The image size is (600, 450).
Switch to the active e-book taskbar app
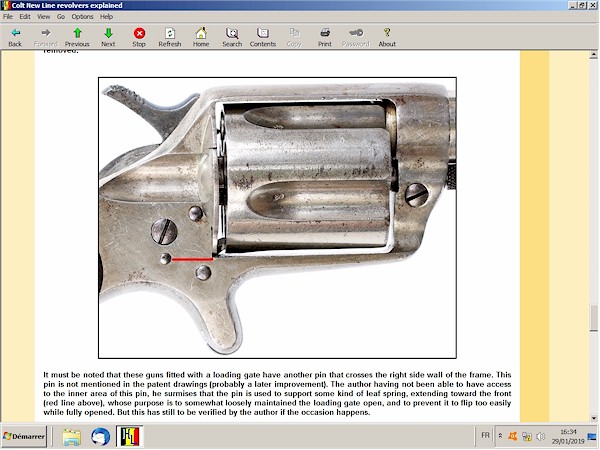coord(130,437)
